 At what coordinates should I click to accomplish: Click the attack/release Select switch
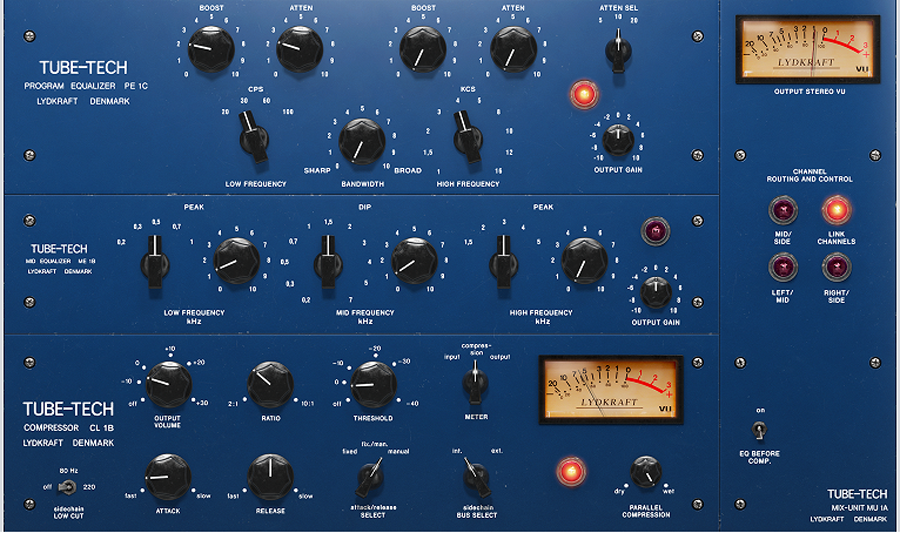370,477
